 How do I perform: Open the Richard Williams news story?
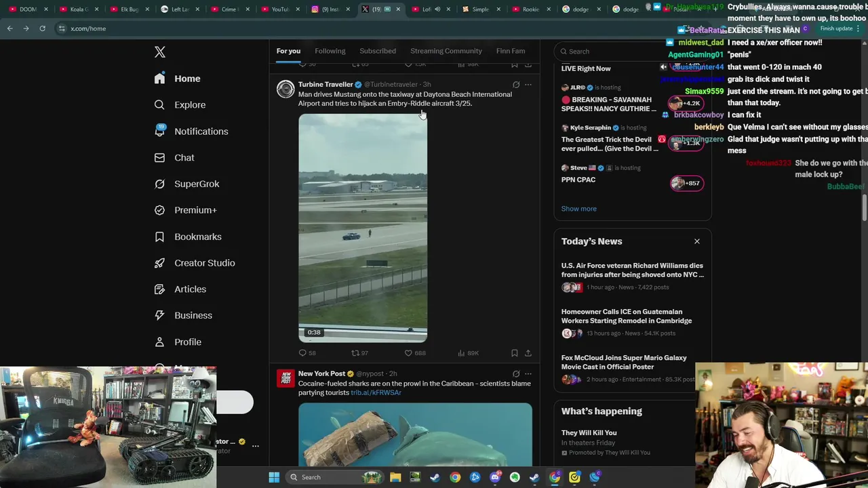[x=632, y=278]
